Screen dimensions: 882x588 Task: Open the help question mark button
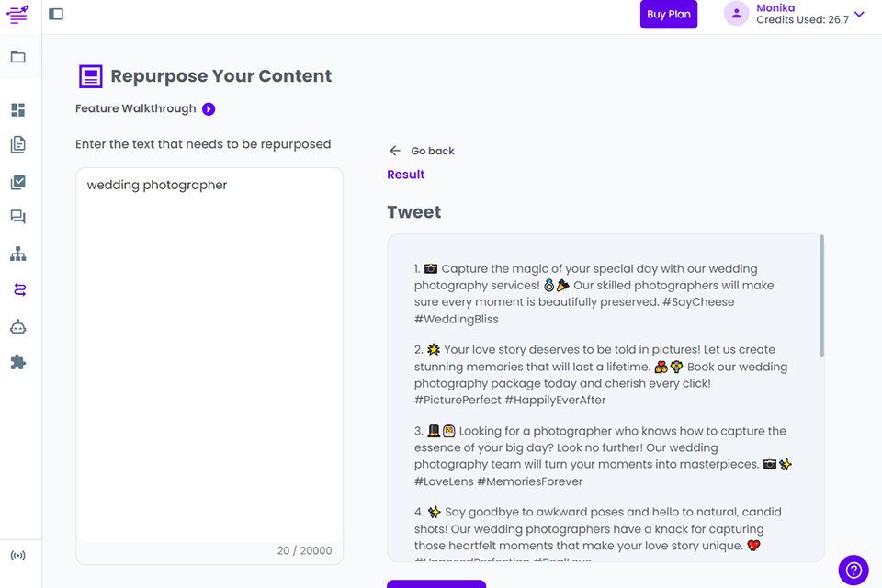click(x=854, y=570)
